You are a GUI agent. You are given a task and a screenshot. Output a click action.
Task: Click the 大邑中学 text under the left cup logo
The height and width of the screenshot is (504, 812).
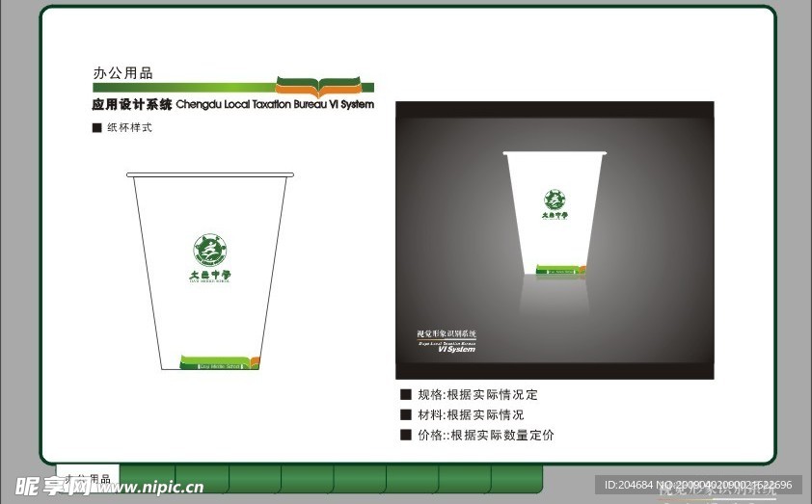[209, 276]
